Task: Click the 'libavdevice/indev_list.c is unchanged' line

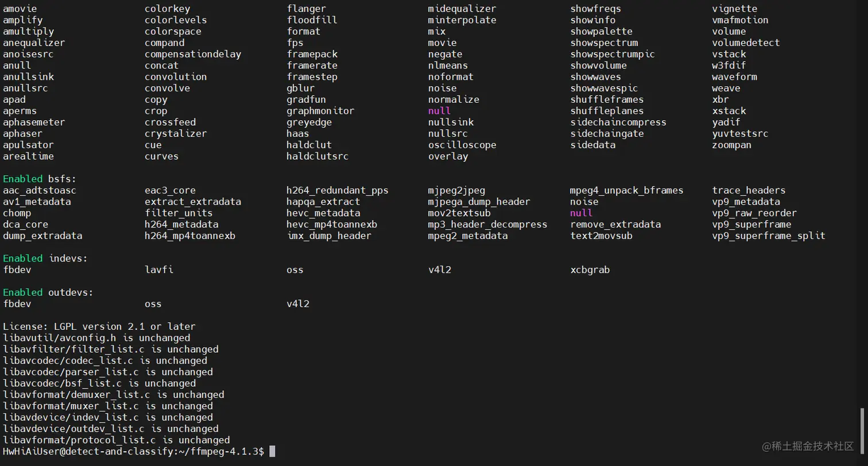Action: click(108, 417)
